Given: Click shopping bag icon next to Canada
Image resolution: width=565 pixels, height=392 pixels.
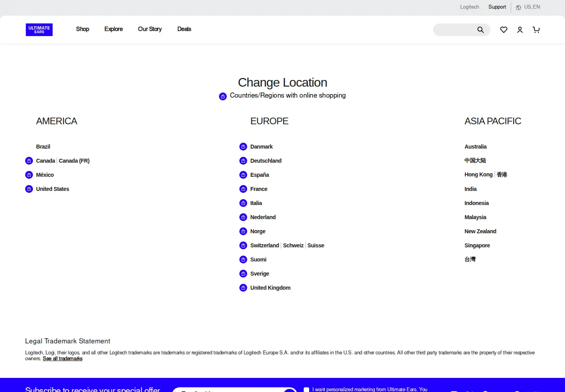Looking at the screenshot, I should (x=29, y=161).
